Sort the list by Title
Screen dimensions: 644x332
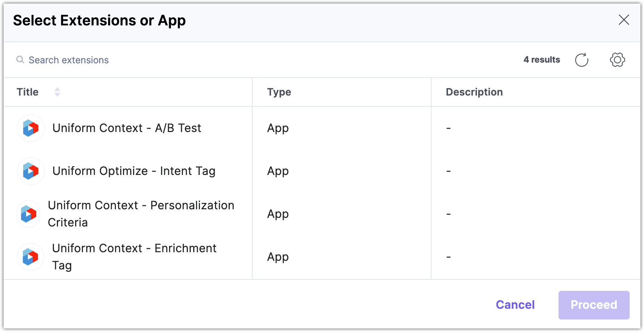27,92
